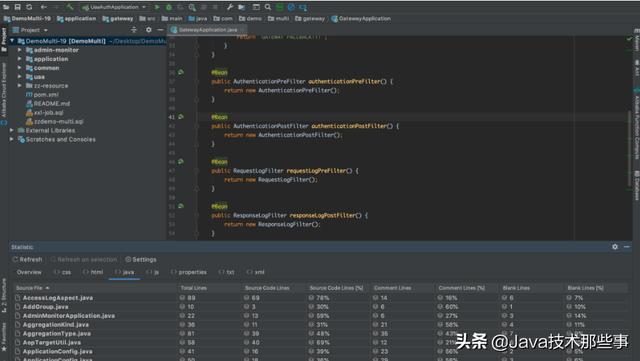Image resolution: width=640 pixels, height=361 pixels.
Task: Click the window layout icon in toolbar
Action: (x=256, y=7)
